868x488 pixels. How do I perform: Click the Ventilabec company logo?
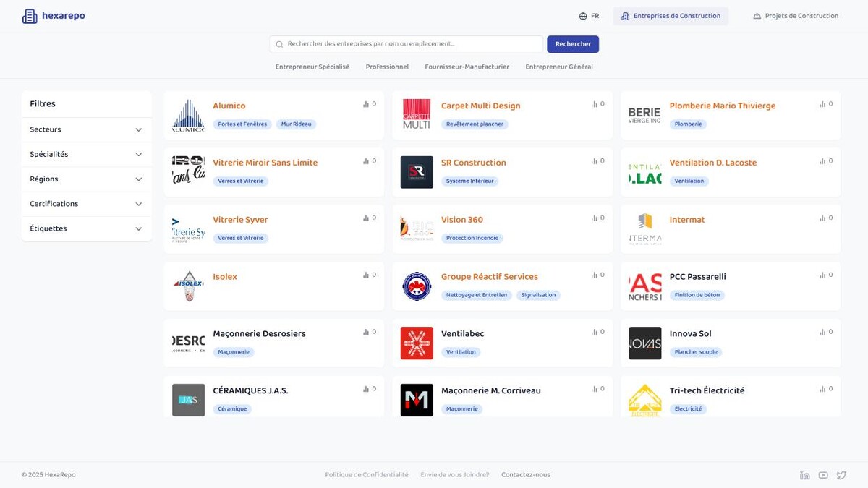(x=417, y=343)
